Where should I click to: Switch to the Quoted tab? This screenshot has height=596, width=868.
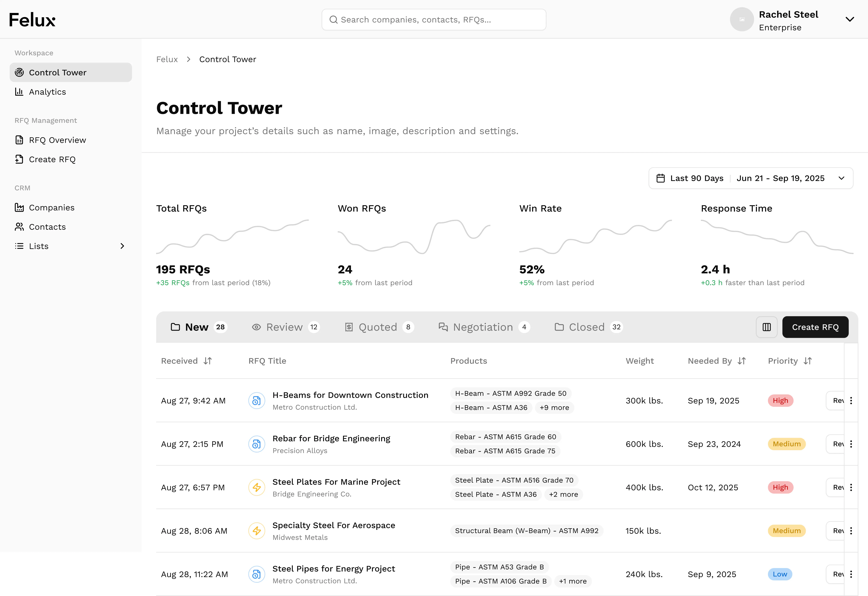[x=378, y=327]
